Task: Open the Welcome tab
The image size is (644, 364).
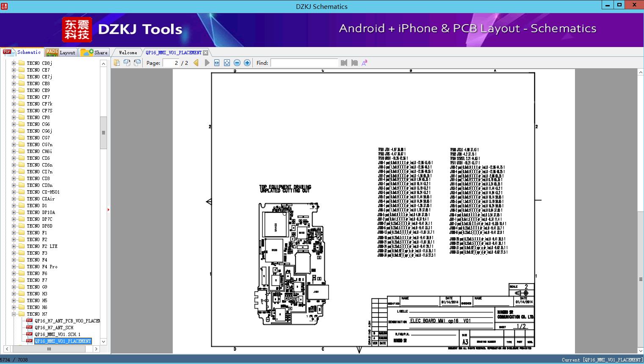Action: [127, 53]
